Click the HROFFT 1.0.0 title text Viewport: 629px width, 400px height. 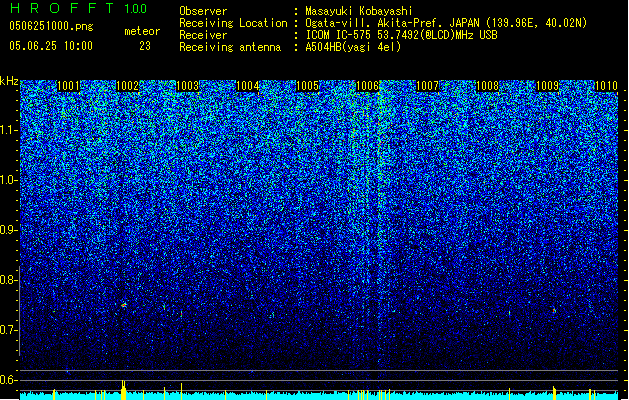[x=79, y=8]
